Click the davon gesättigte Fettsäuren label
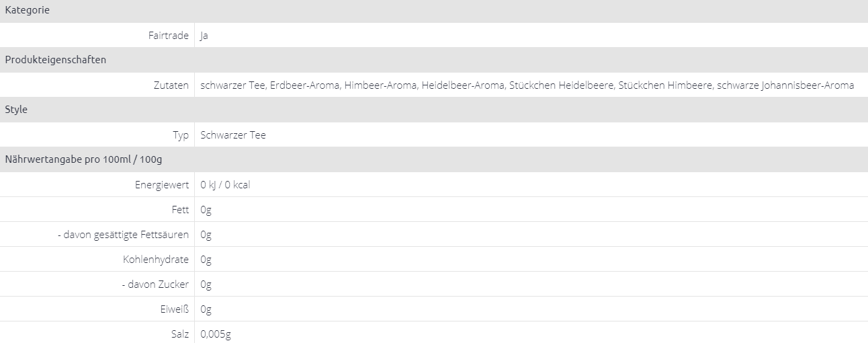868x343 pixels. (124, 235)
